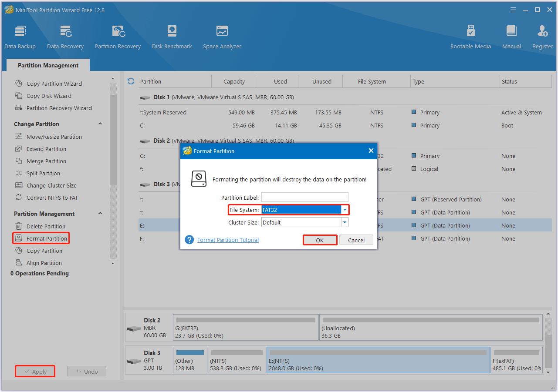Select the Disk 1 header row
The height and width of the screenshot is (392, 558).
(x=345, y=97)
